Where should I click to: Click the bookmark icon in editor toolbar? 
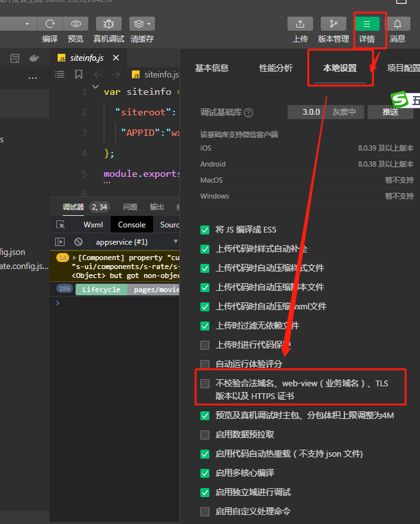79,74
